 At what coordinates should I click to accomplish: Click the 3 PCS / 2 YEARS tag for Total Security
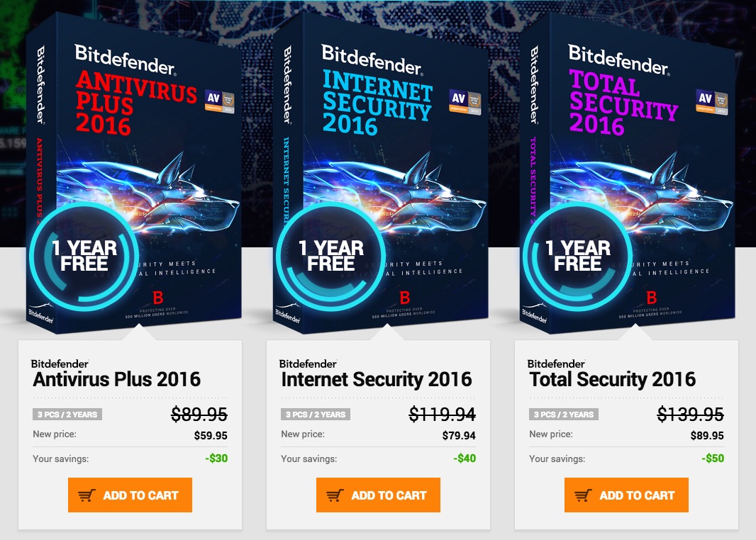(x=564, y=415)
